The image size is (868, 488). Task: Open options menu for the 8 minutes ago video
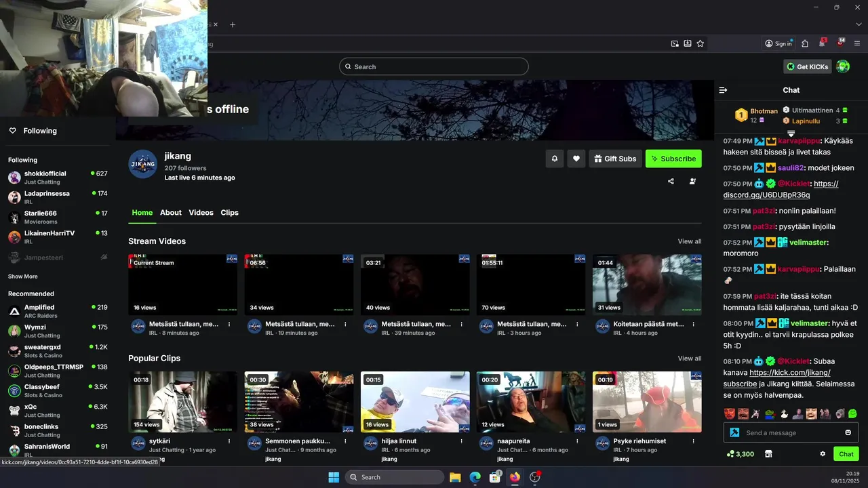click(229, 324)
